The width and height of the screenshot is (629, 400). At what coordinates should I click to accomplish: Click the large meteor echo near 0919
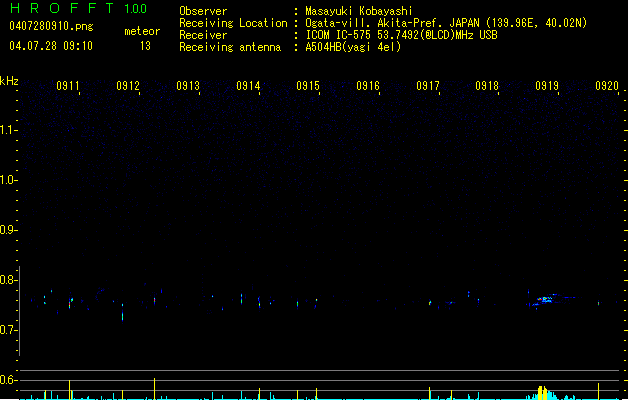pyautogui.click(x=546, y=300)
